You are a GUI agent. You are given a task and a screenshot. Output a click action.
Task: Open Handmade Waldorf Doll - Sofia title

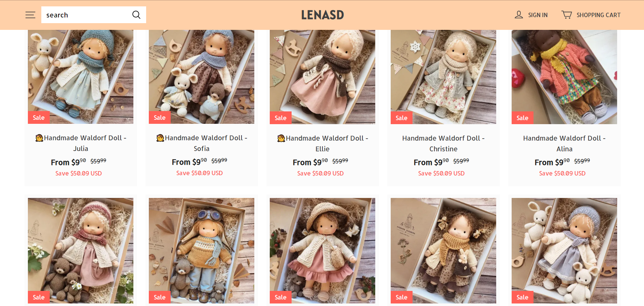coord(202,143)
